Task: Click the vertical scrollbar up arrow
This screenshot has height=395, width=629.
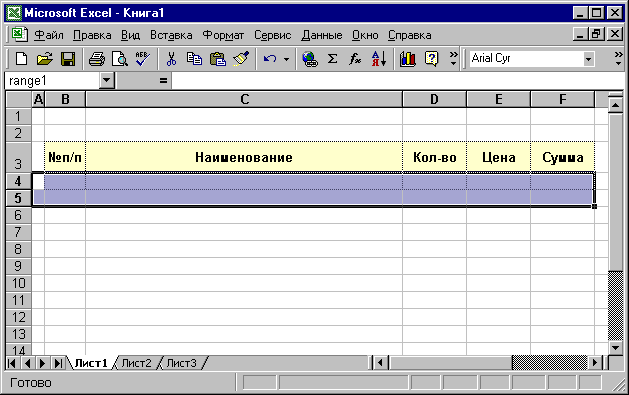Action: pos(615,106)
